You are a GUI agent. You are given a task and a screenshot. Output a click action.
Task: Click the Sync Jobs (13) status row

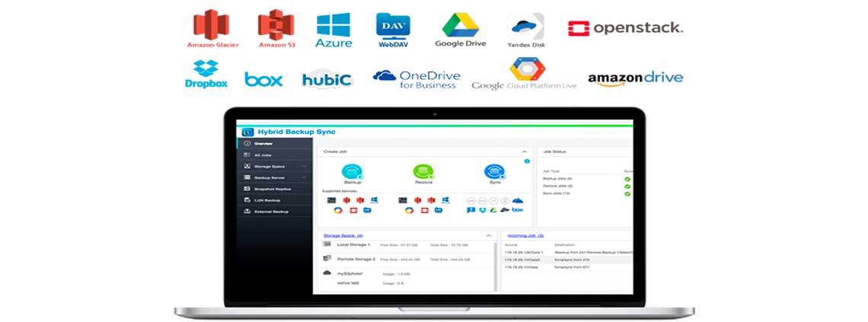pos(587,193)
